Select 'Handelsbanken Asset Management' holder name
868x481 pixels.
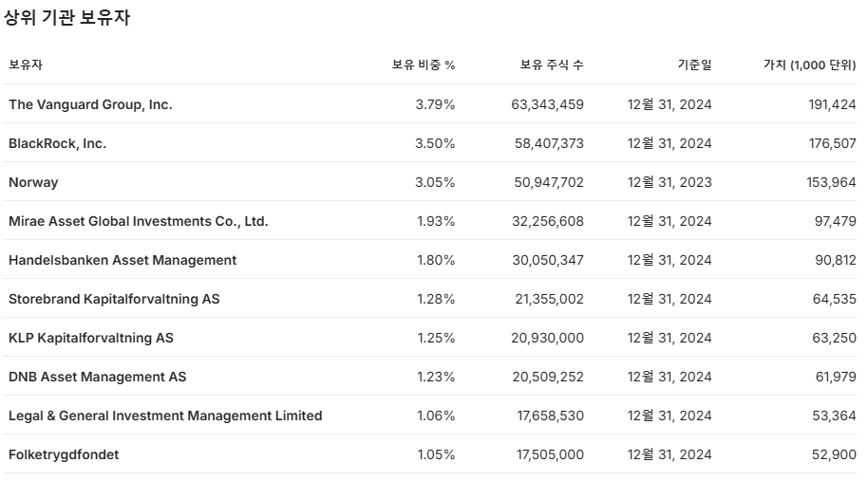[x=123, y=260]
